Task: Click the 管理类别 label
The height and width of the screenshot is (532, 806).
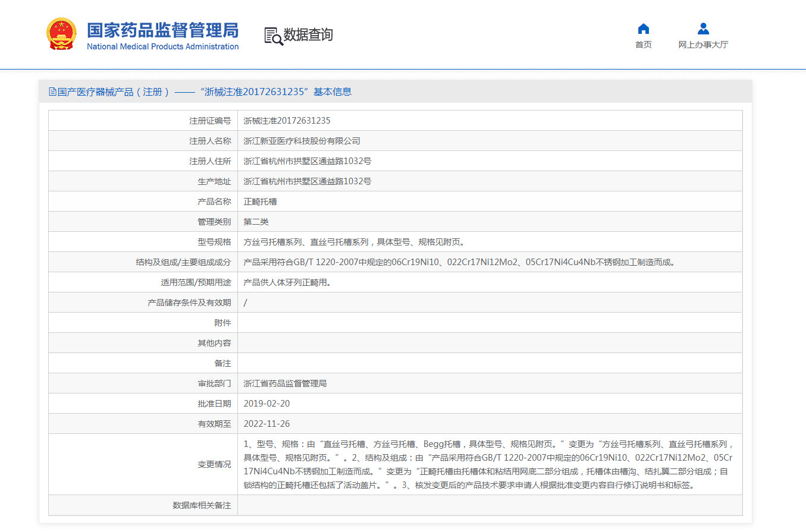Action: coord(214,222)
